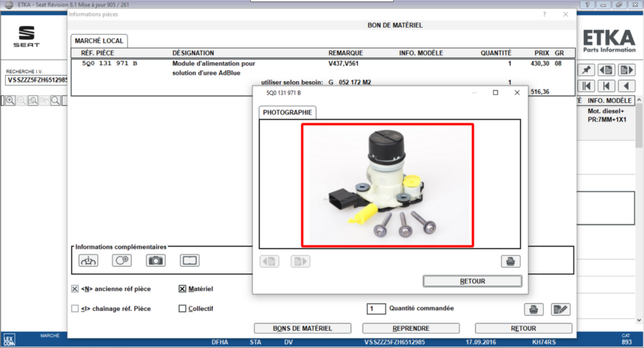
Task: Open the edit note icon next to printer
Action: pos(561,310)
